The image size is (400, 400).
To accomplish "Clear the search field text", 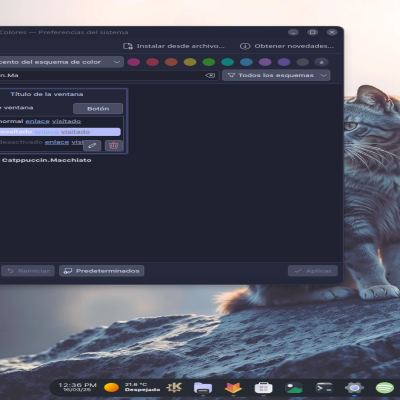I will pos(210,75).
